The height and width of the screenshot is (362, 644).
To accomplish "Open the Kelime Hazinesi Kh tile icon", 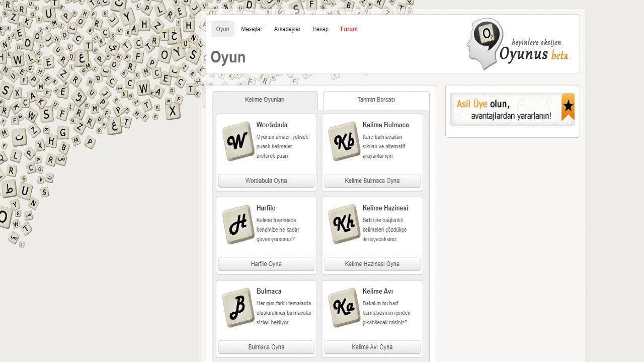I will [345, 224].
